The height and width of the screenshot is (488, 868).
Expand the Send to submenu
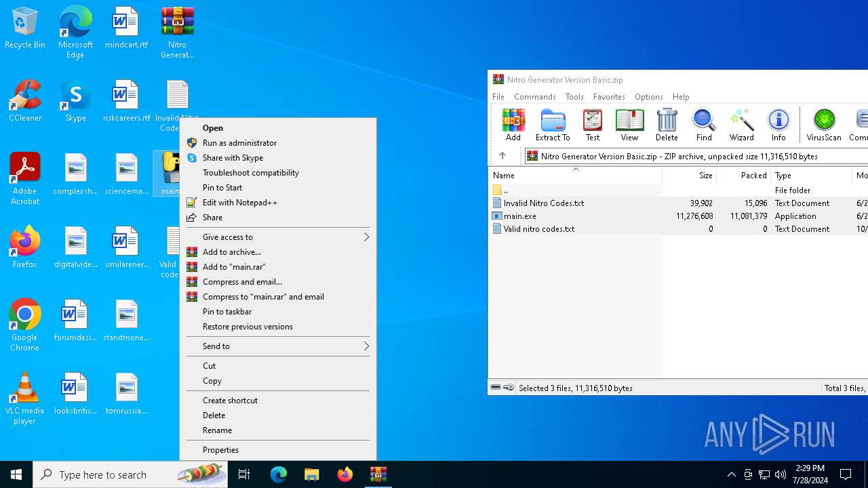coord(278,346)
